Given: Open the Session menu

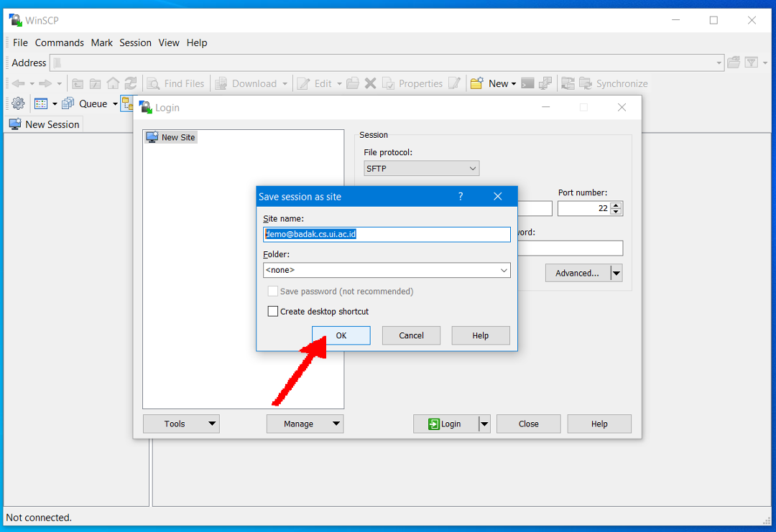Looking at the screenshot, I should (135, 42).
